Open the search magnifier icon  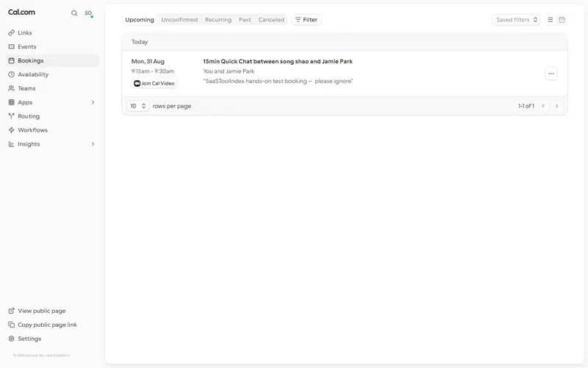74,13
